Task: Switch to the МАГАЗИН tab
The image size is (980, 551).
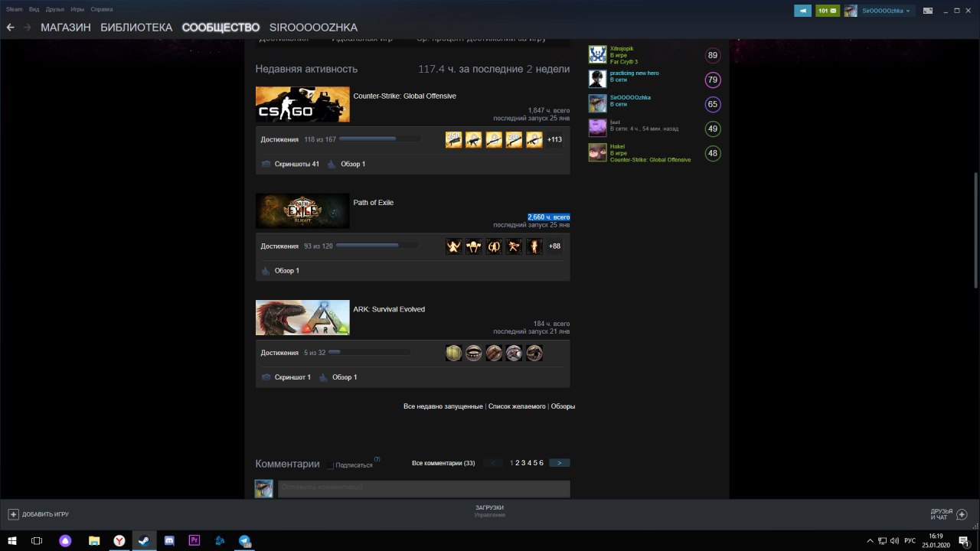Action: tap(66, 27)
